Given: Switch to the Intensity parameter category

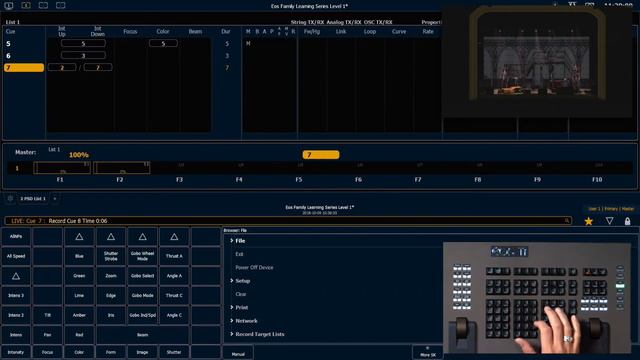Looking at the screenshot, I should point(16,352).
